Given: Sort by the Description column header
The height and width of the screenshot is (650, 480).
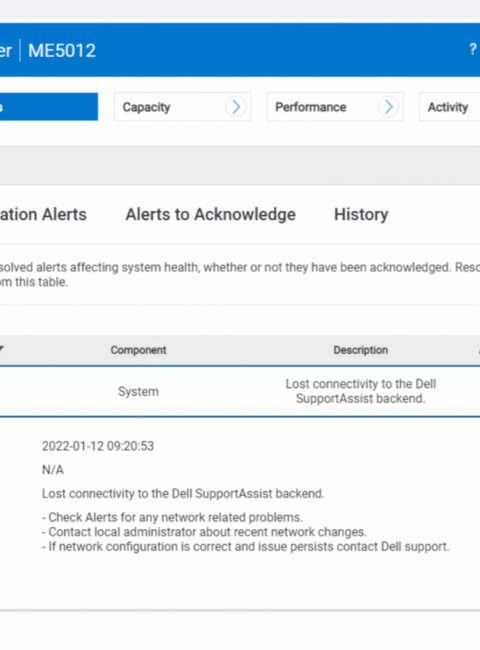Looking at the screenshot, I should point(361,350).
